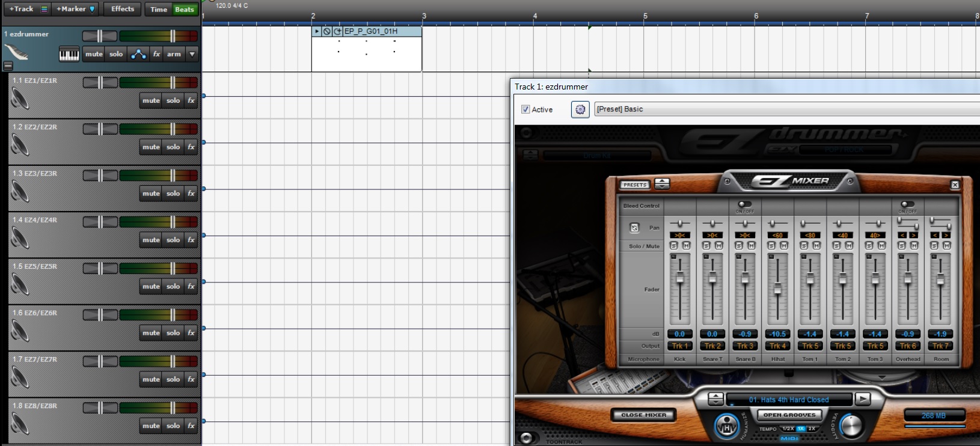Click the pan link icon in EZ Mixer
The height and width of the screenshot is (446, 980).
point(634,228)
